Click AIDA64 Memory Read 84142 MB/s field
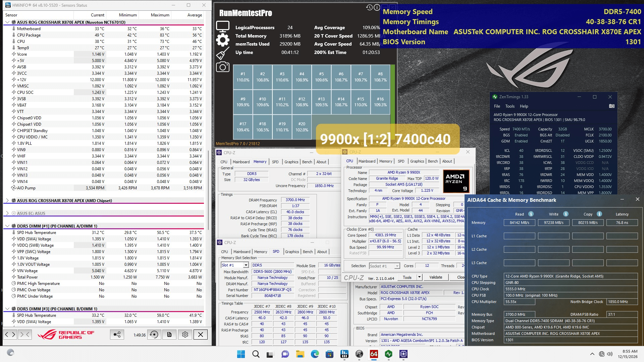Screen dimensions: 644x362 (x=519, y=223)
